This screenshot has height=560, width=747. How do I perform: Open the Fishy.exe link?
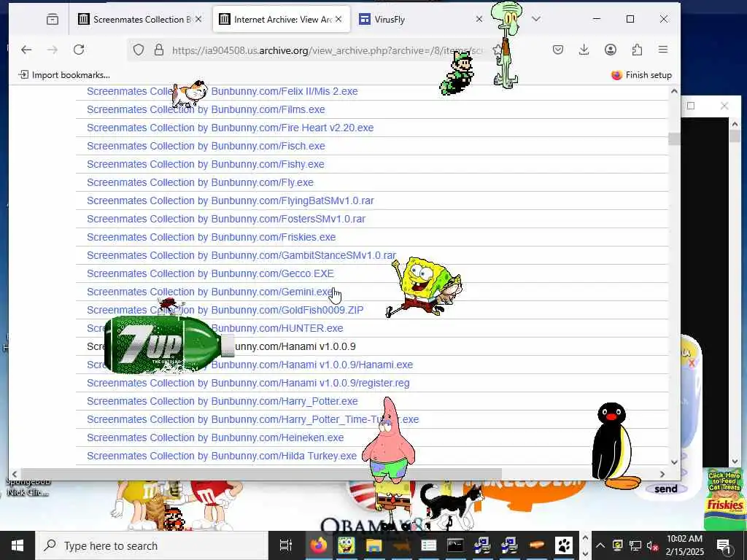tap(205, 164)
